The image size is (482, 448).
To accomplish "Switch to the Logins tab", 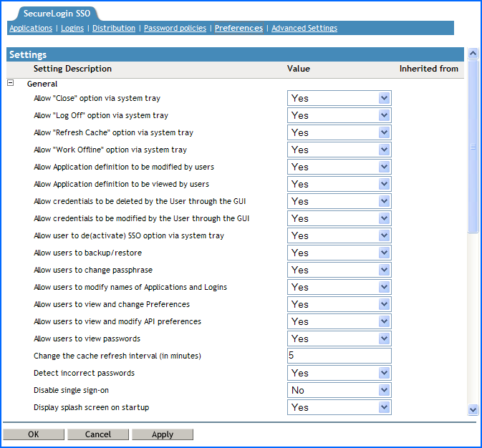I will [x=72, y=28].
